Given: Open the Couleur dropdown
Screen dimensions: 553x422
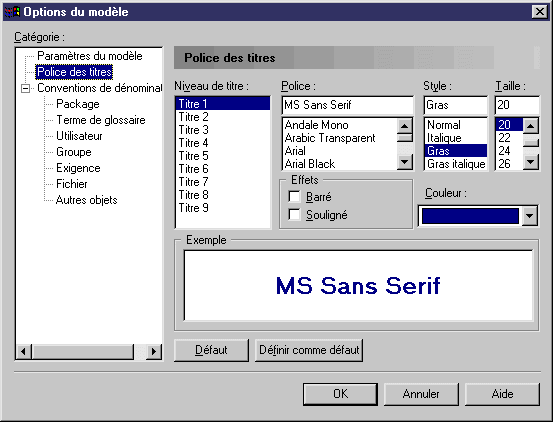Looking at the screenshot, I should pyautogui.click(x=530, y=216).
